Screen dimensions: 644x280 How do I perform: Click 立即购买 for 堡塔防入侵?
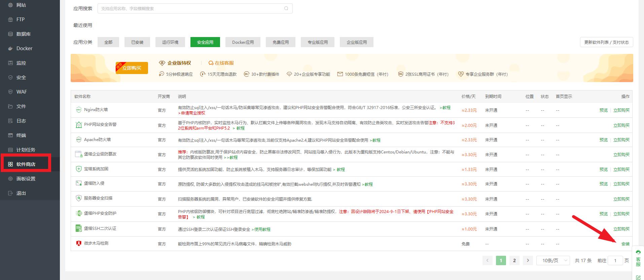click(x=621, y=184)
